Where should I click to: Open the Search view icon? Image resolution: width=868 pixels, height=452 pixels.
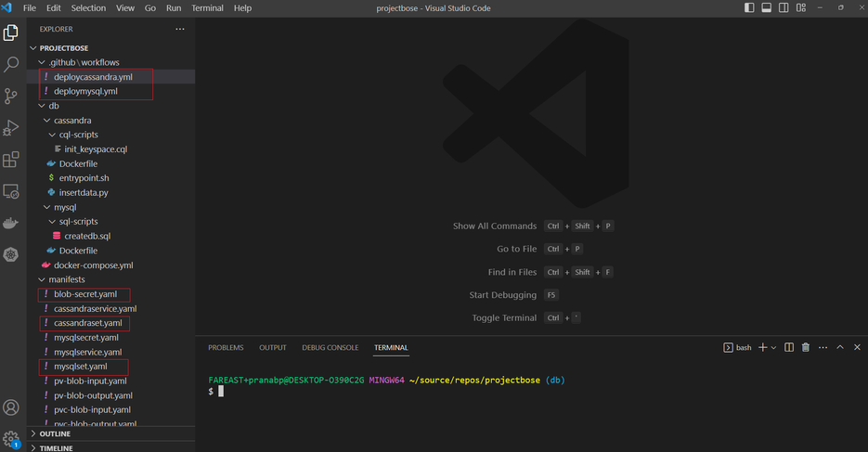pyautogui.click(x=11, y=64)
